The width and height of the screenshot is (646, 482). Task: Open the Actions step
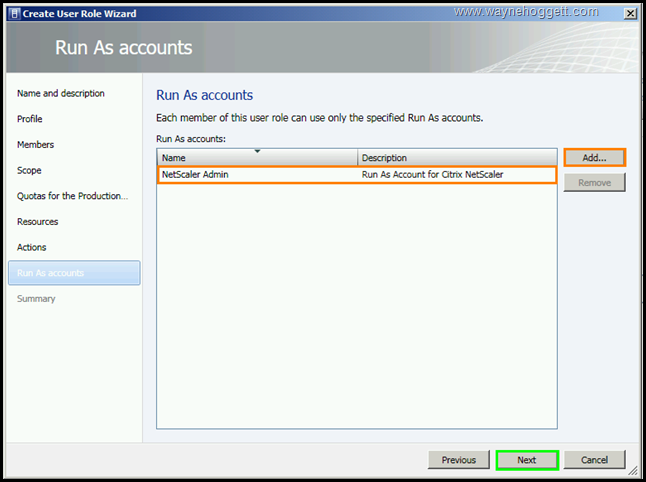click(32, 247)
